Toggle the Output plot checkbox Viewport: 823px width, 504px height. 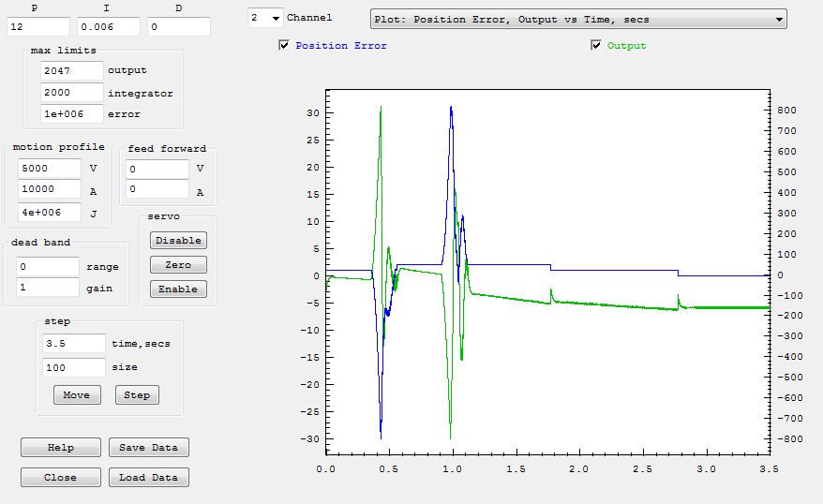coord(596,45)
